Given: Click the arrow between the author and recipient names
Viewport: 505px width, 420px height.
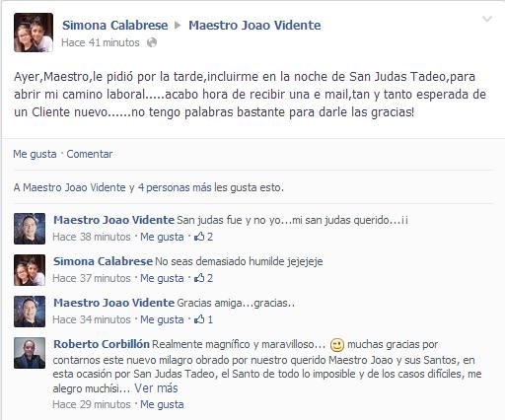Looking at the screenshot, I should pos(178,26).
